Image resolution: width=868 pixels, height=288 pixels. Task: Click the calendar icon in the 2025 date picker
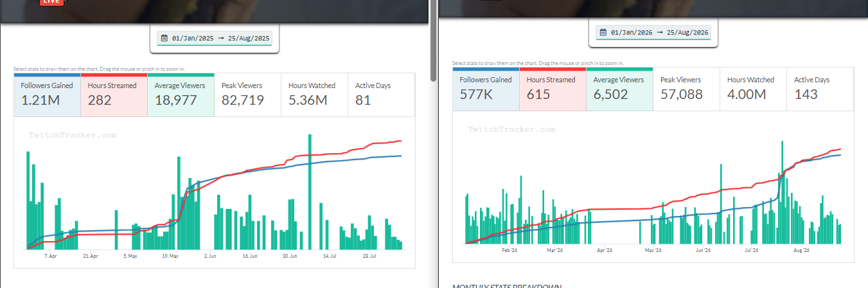[164, 39]
